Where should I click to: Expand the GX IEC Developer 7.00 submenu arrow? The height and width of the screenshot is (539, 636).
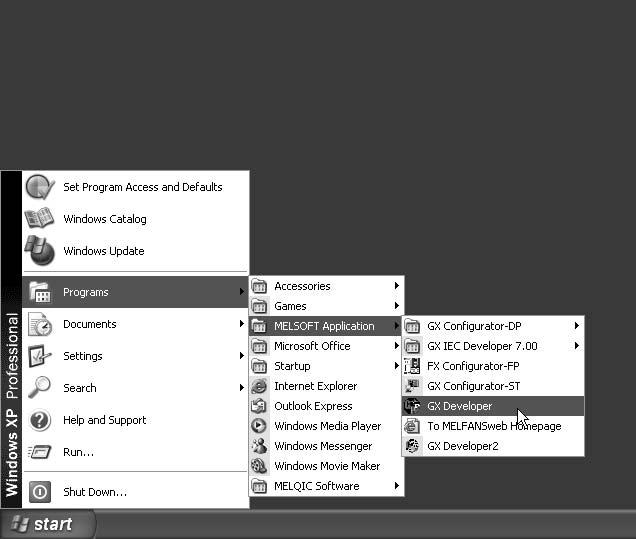(576, 346)
